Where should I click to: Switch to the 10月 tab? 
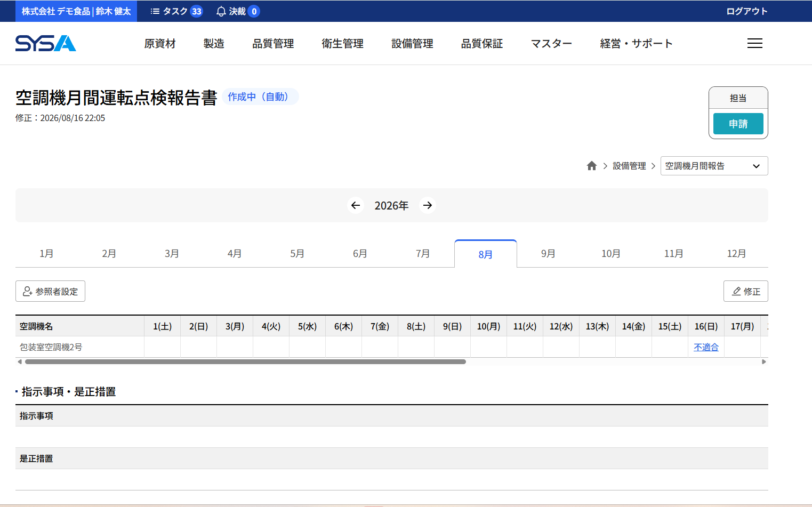click(611, 254)
